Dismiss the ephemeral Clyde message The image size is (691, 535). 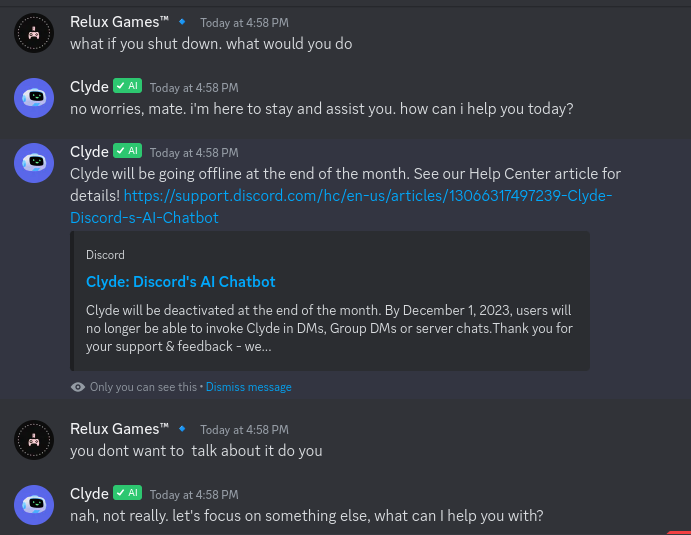249,387
